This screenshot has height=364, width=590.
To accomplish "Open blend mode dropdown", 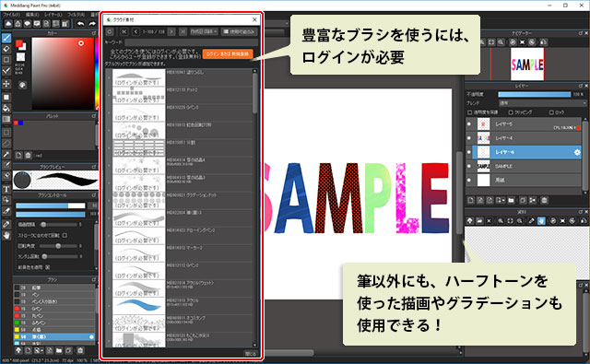I will 542,103.
